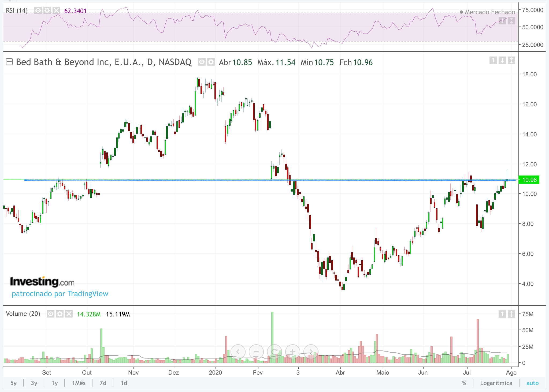Select the 5y time range

coord(13,383)
